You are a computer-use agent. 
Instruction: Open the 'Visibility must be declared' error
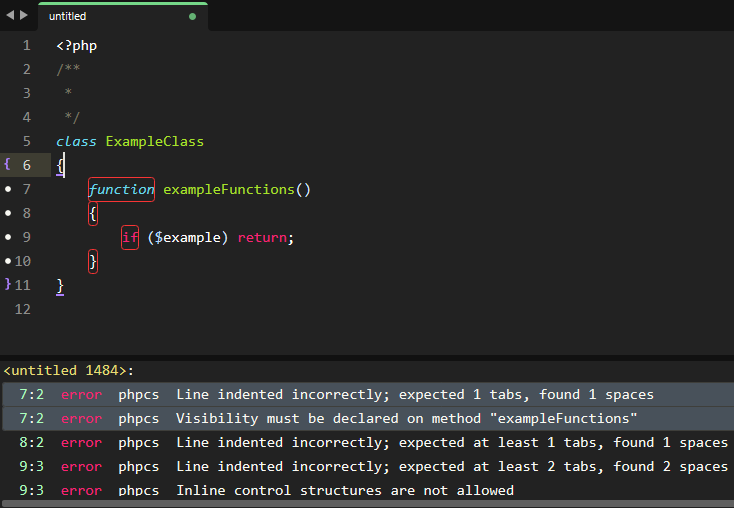pos(368,418)
